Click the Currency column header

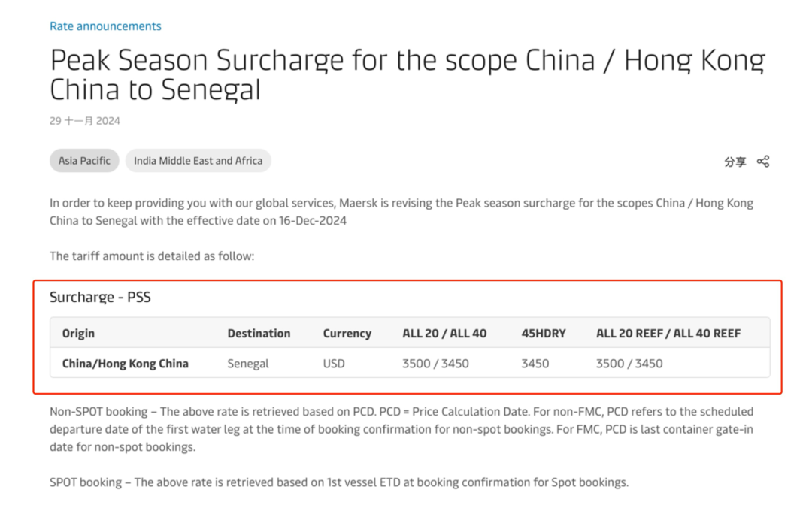(x=347, y=334)
